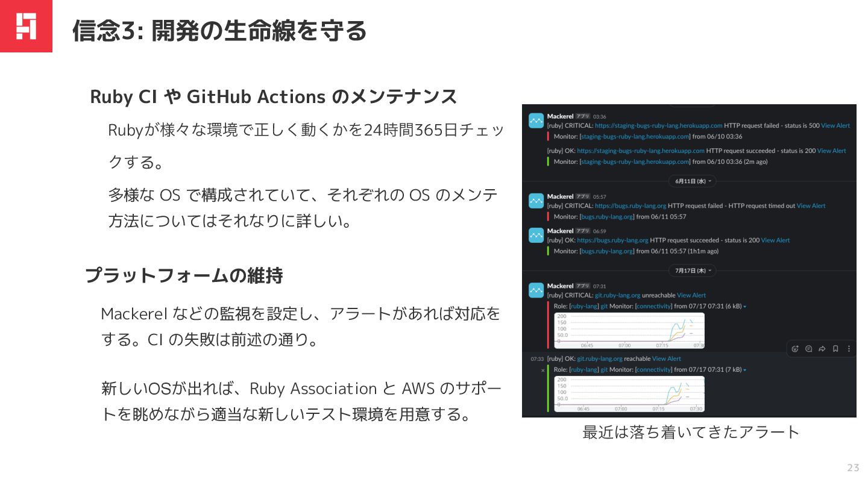Open git.ruby-lang.org link in the reachable message
The image size is (868, 488).
[x=599, y=358]
